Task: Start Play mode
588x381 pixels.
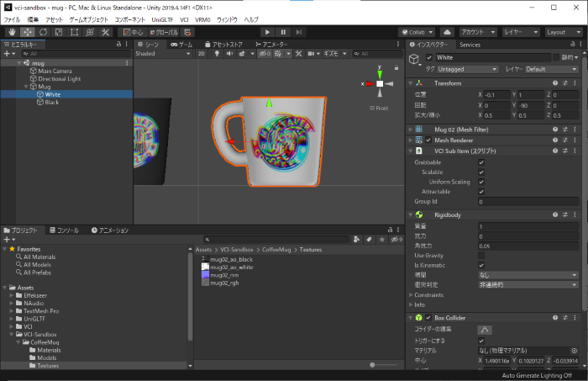Action: coord(267,32)
